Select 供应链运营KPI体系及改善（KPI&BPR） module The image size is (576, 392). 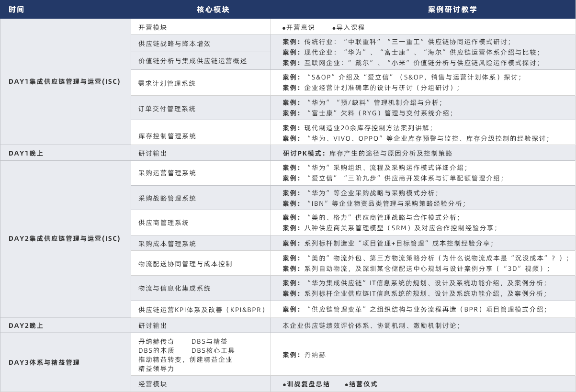pos(201,309)
